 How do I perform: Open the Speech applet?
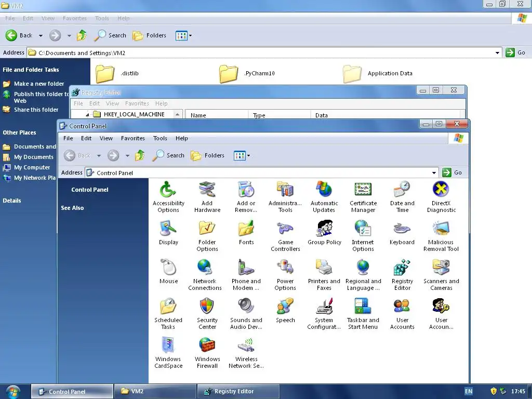pyautogui.click(x=285, y=311)
